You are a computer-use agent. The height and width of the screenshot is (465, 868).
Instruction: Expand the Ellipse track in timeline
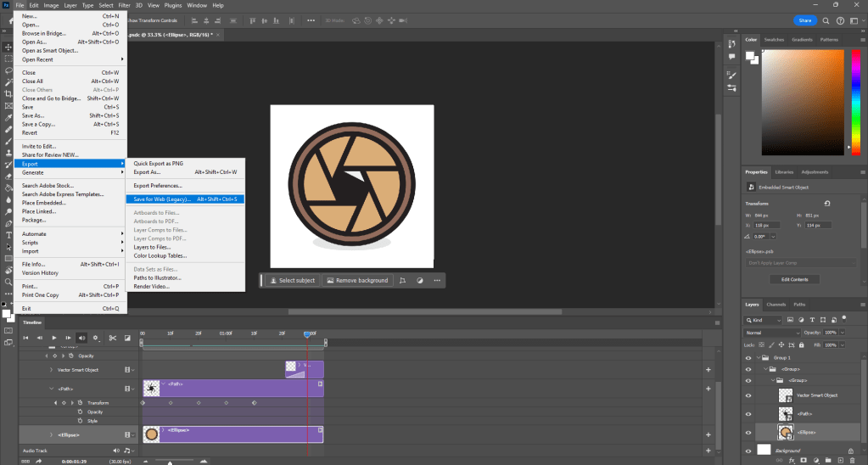(x=50, y=434)
